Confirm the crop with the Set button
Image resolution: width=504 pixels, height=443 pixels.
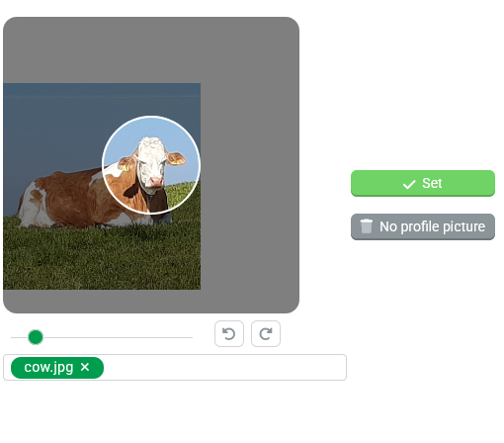(x=423, y=183)
